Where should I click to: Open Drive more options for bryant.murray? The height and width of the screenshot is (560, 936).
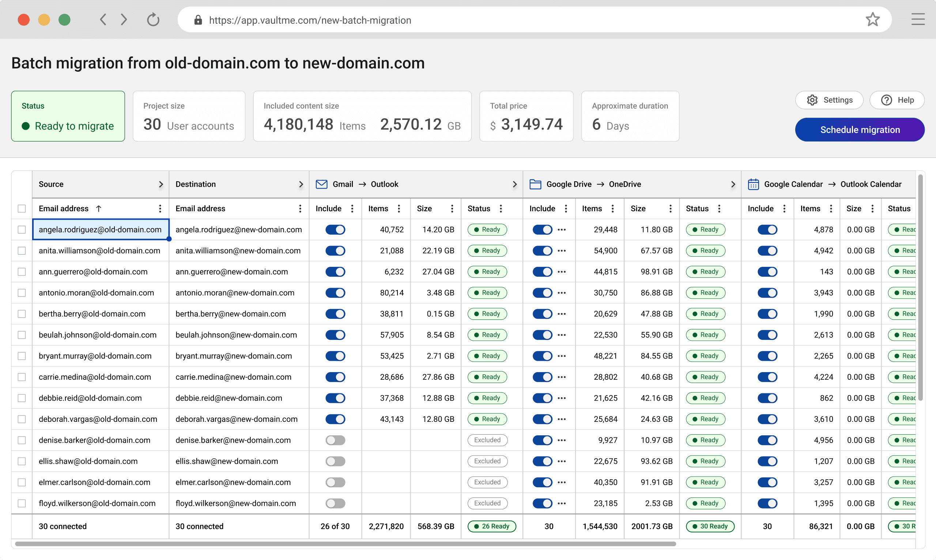(x=562, y=356)
